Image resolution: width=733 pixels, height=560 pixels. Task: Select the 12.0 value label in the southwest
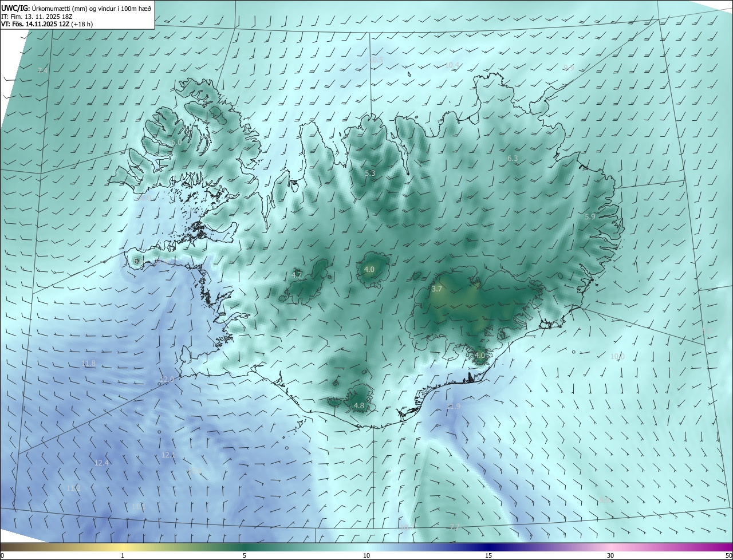pos(167,380)
